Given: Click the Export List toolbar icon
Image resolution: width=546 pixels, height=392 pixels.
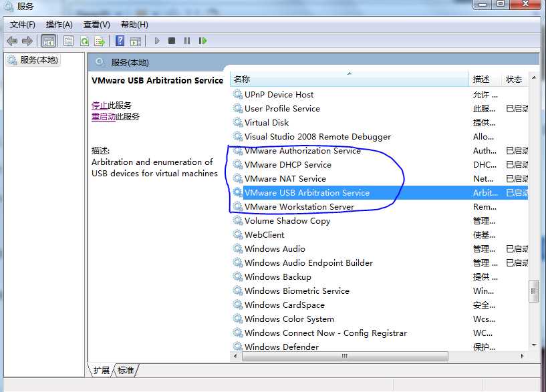Looking at the screenshot, I should [x=100, y=41].
